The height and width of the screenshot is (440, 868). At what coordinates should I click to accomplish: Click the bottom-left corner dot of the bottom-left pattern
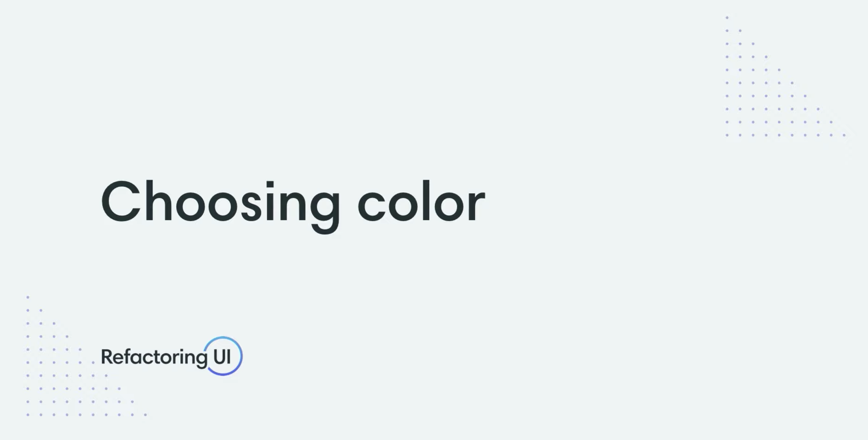[28, 415]
